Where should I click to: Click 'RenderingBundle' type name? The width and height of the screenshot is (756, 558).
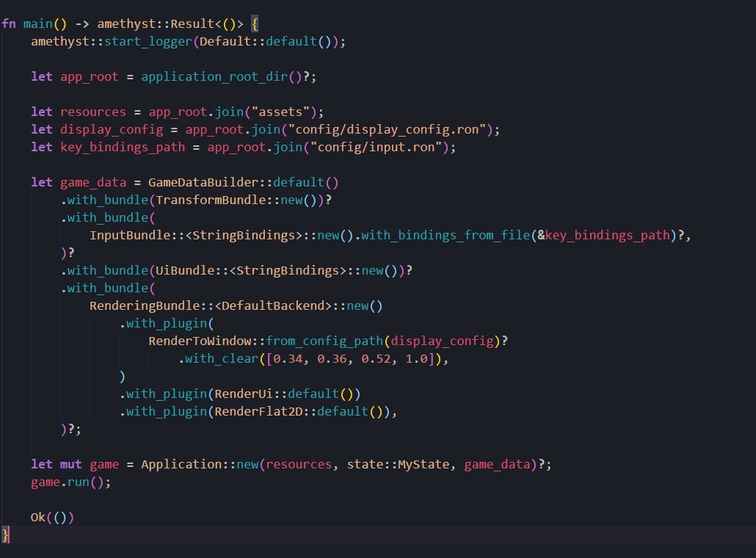(145, 305)
